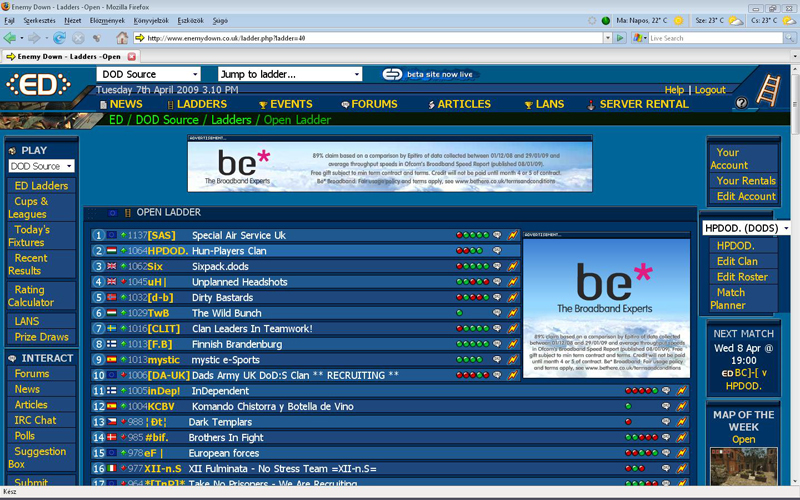Image resolution: width=800 pixels, height=500 pixels.
Task: Open the comment bubble for Hun-Players Clan
Action: point(497,251)
